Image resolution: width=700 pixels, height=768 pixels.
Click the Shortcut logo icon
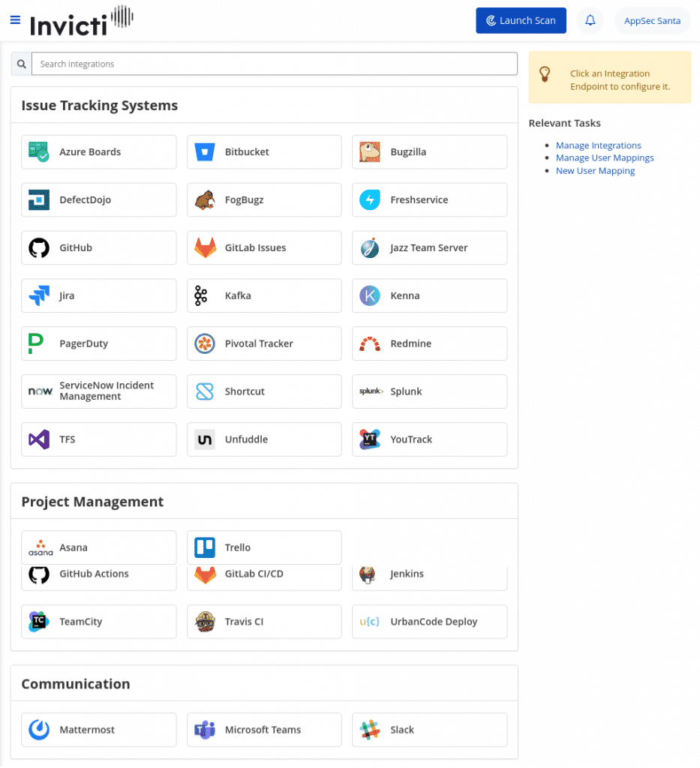(x=205, y=391)
